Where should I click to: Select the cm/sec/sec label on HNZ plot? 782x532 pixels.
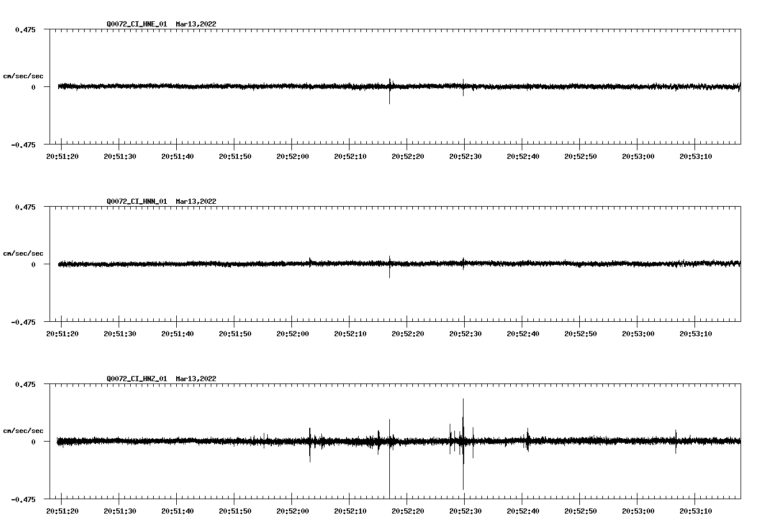[x=23, y=431]
